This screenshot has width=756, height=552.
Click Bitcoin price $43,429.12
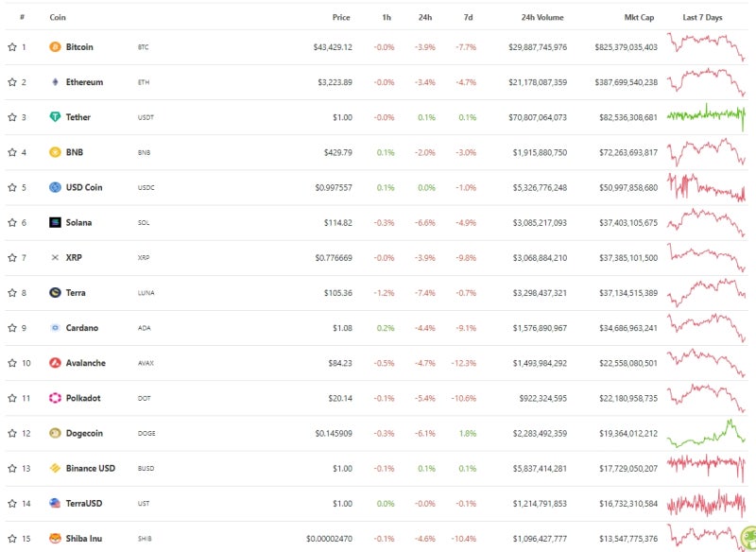point(333,47)
